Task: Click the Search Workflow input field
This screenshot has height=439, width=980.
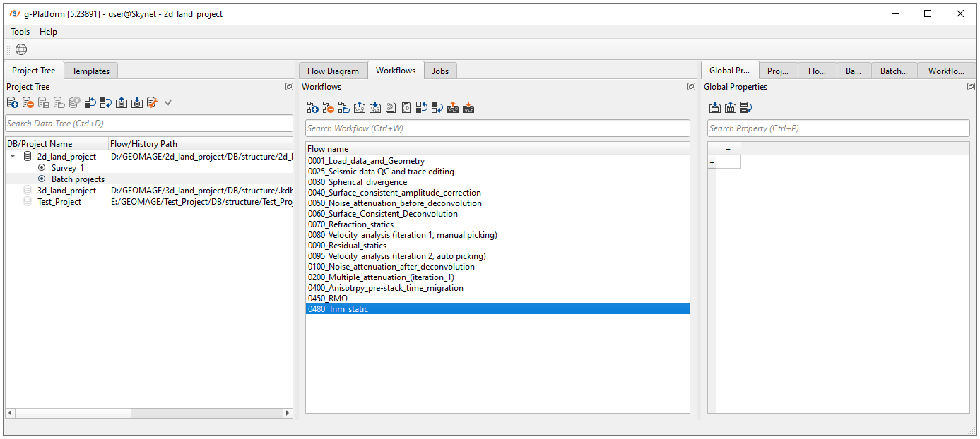Action: tap(497, 128)
